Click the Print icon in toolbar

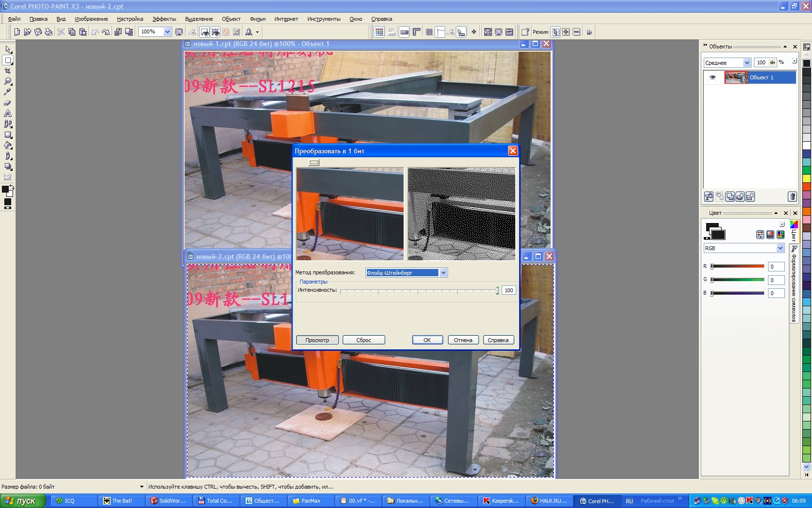tap(49, 32)
